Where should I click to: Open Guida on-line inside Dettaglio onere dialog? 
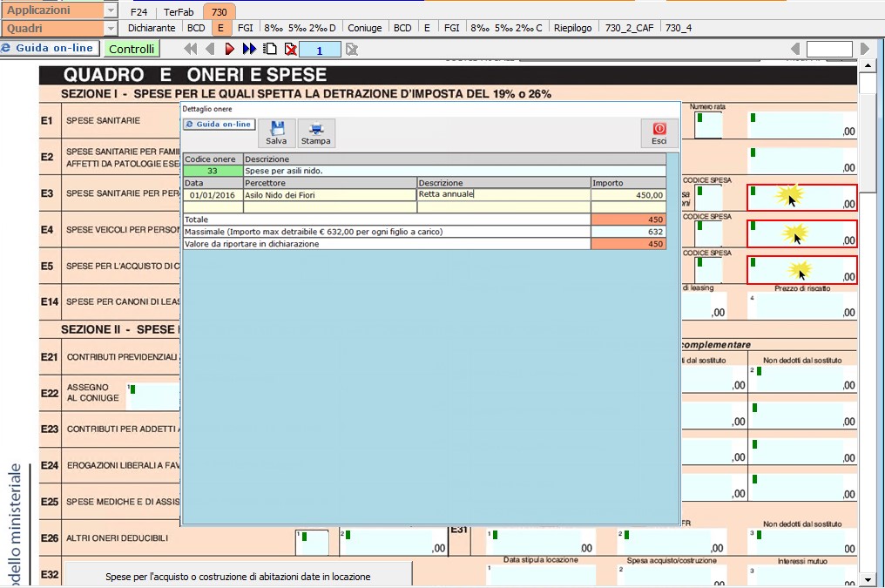[219, 125]
